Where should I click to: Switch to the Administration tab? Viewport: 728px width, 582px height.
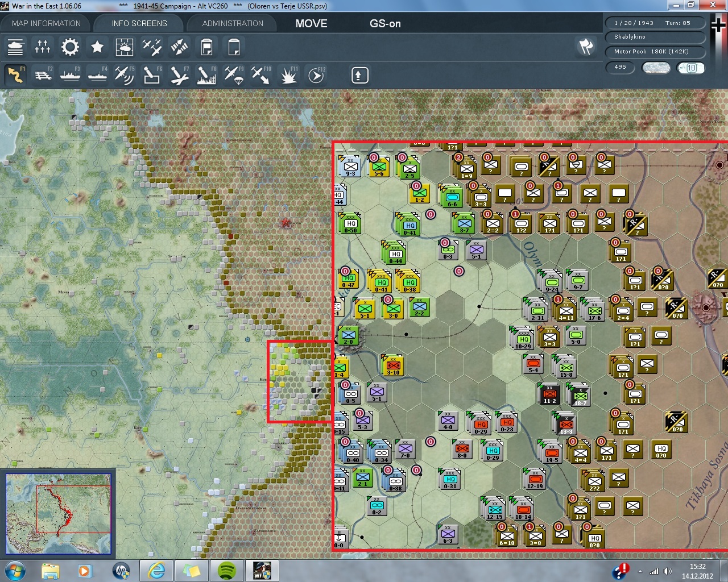[x=233, y=23]
